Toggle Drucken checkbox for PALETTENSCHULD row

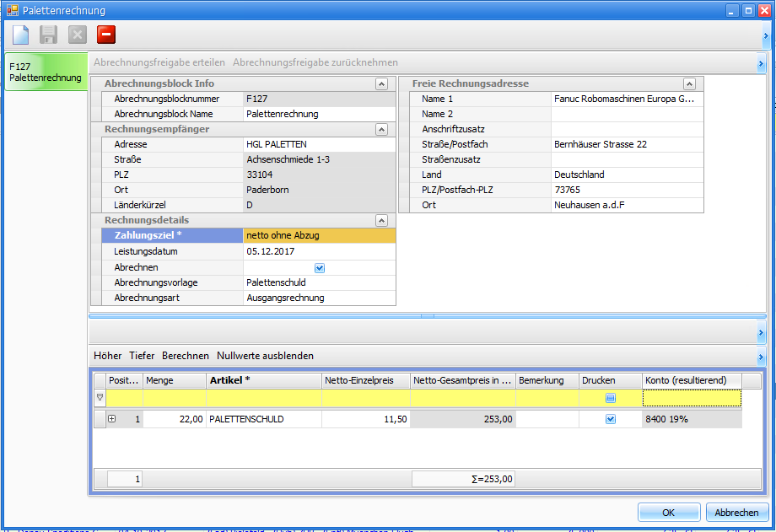[611, 419]
